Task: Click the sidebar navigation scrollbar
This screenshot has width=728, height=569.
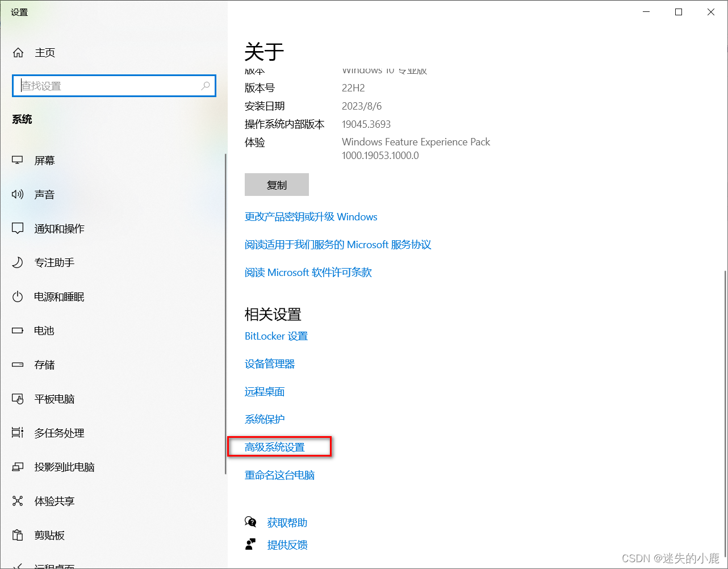Action: 225,313
